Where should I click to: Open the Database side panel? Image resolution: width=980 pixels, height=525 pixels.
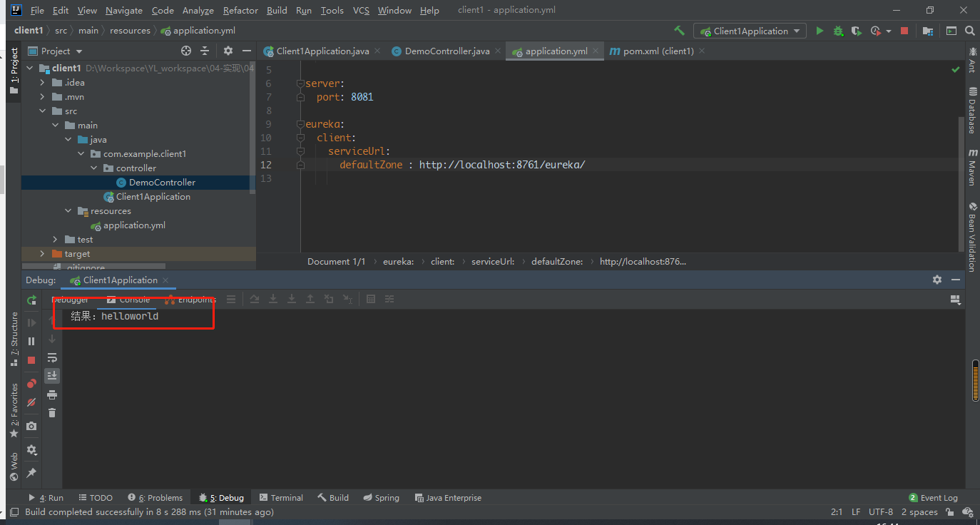(x=973, y=110)
